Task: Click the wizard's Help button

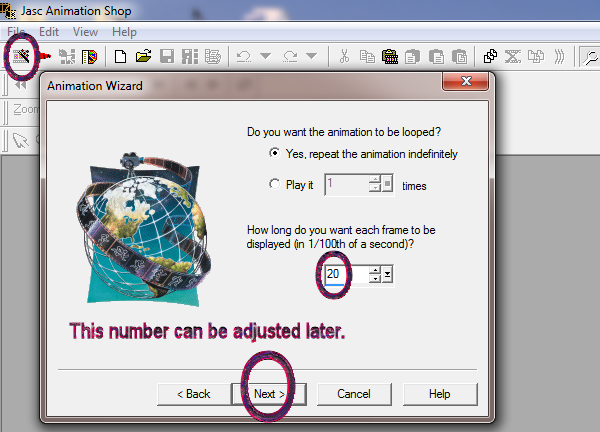Action: [440, 394]
